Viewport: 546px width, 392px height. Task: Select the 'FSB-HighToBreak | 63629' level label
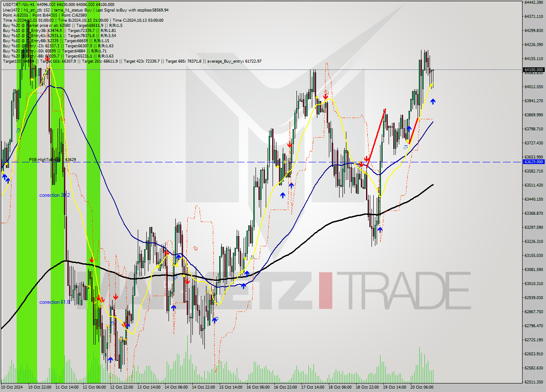52,160
